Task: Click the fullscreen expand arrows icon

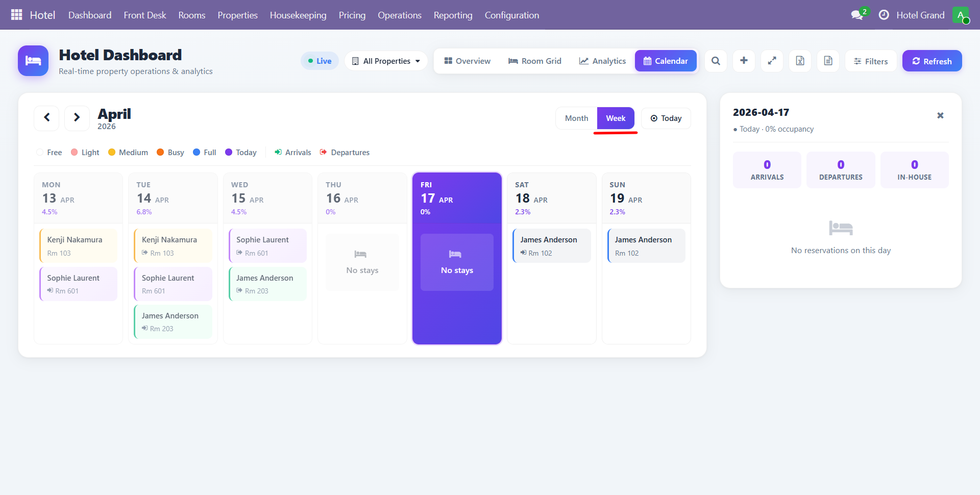Action: click(x=772, y=61)
